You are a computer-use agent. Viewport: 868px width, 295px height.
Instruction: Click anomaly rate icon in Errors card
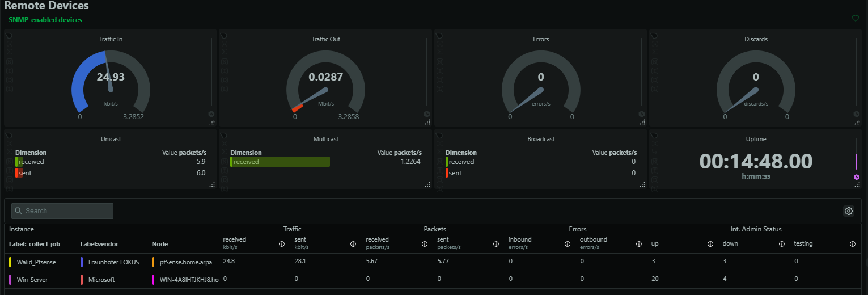642,113
